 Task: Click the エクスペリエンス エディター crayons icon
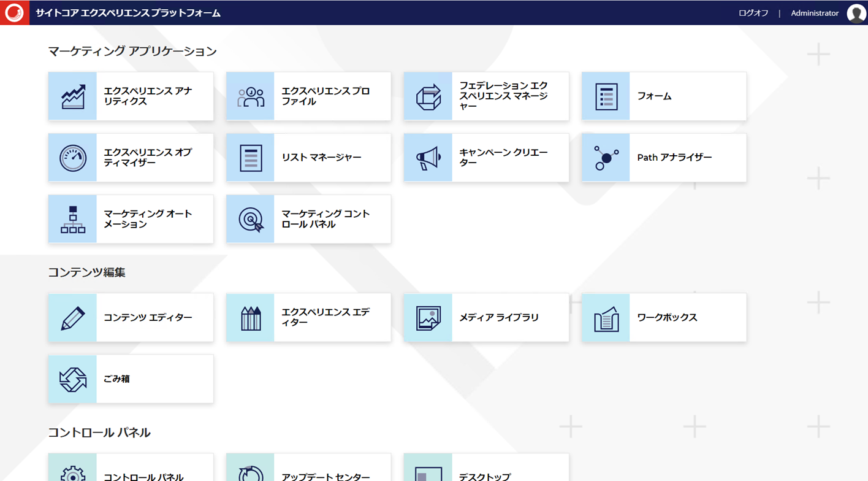click(x=251, y=318)
